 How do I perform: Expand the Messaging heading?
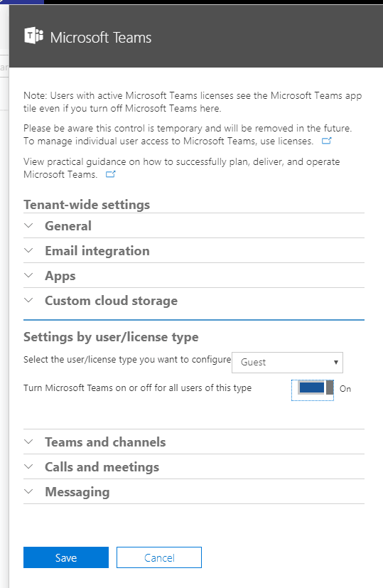pyautogui.click(x=77, y=492)
